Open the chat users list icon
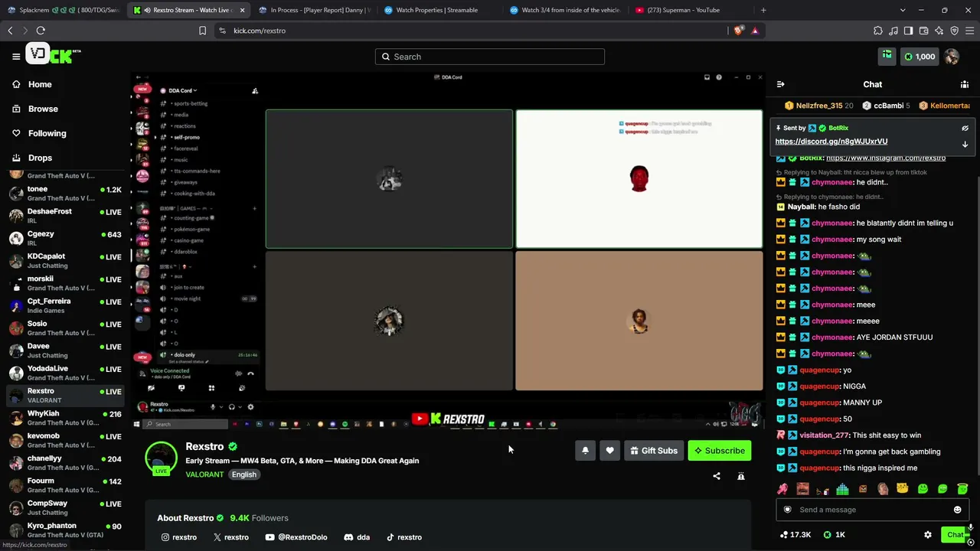The width and height of the screenshot is (980, 551). 964,84
